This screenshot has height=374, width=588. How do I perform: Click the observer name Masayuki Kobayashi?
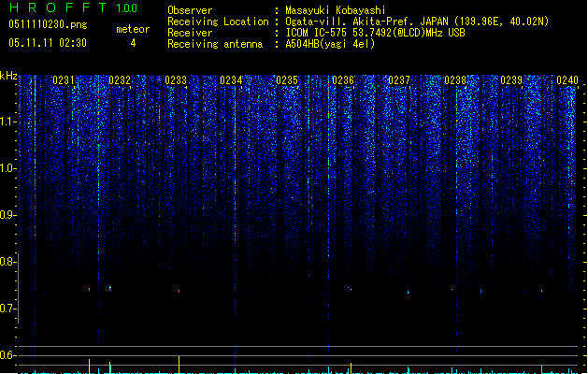click(336, 10)
